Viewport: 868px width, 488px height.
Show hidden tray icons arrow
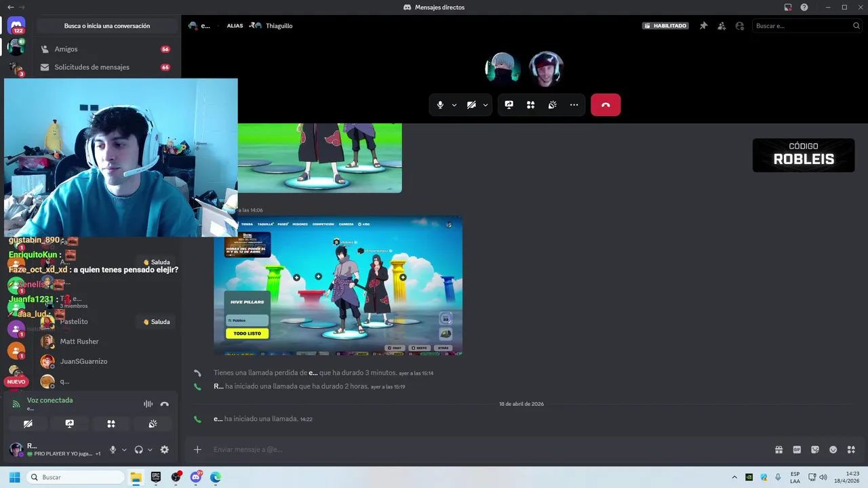click(734, 477)
